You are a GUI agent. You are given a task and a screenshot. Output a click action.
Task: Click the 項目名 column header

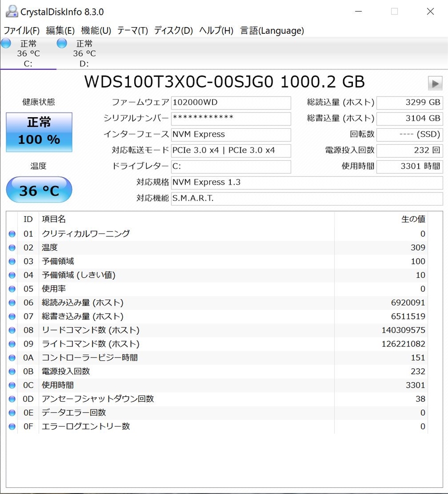pos(54,219)
